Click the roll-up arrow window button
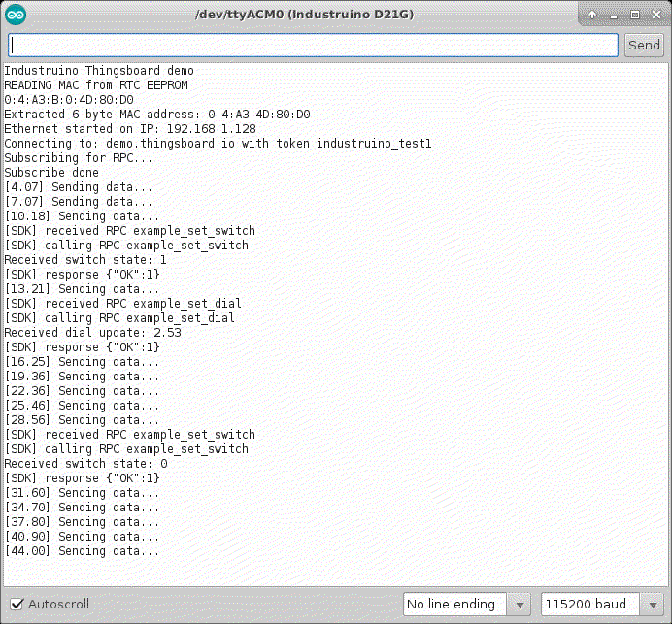 coord(593,15)
